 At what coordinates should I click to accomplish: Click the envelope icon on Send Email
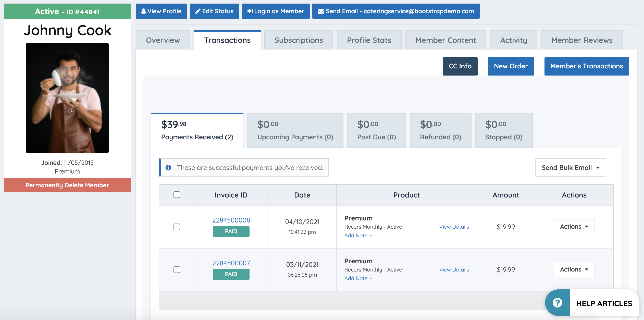point(321,11)
